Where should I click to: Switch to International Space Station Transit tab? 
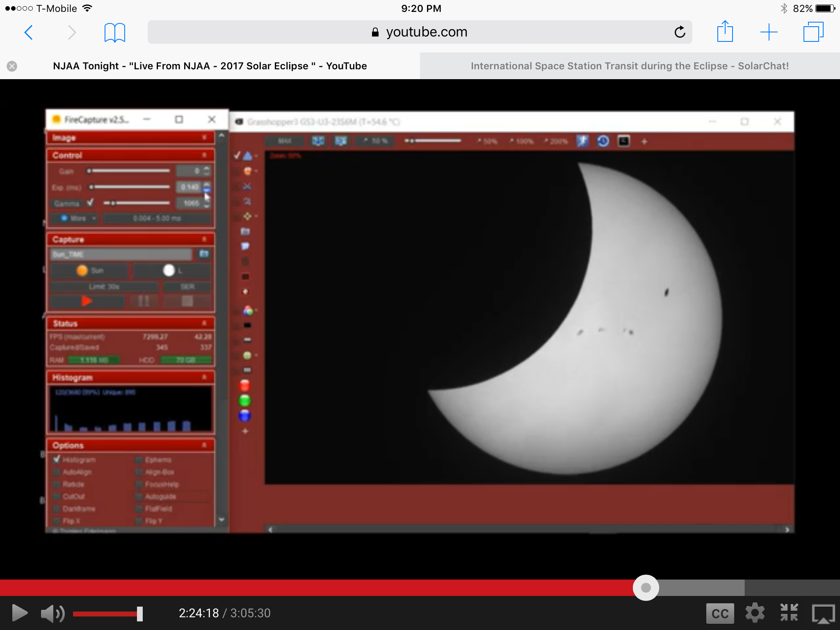click(x=630, y=66)
